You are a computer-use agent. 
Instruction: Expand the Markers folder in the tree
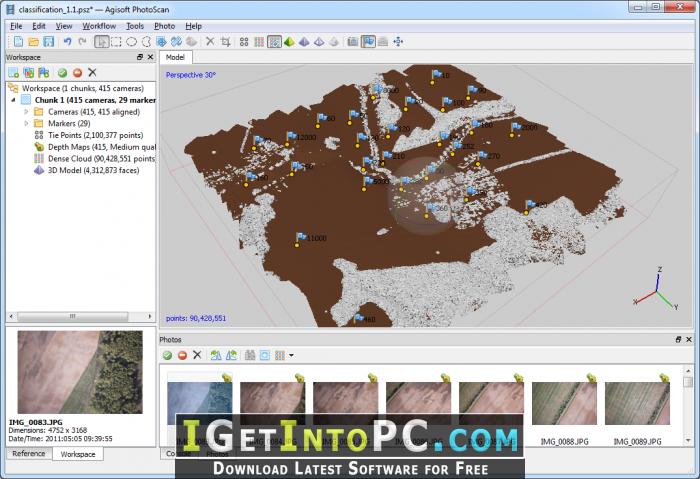click(x=26, y=123)
